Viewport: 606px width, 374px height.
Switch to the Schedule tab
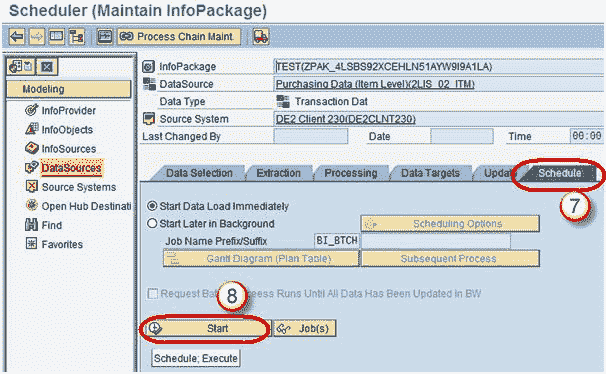tap(559, 173)
